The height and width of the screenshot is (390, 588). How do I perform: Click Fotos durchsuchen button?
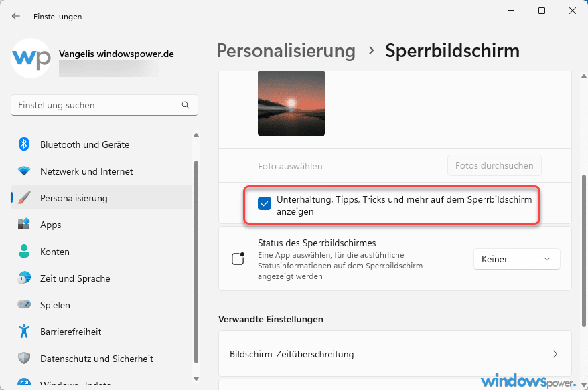coord(494,165)
